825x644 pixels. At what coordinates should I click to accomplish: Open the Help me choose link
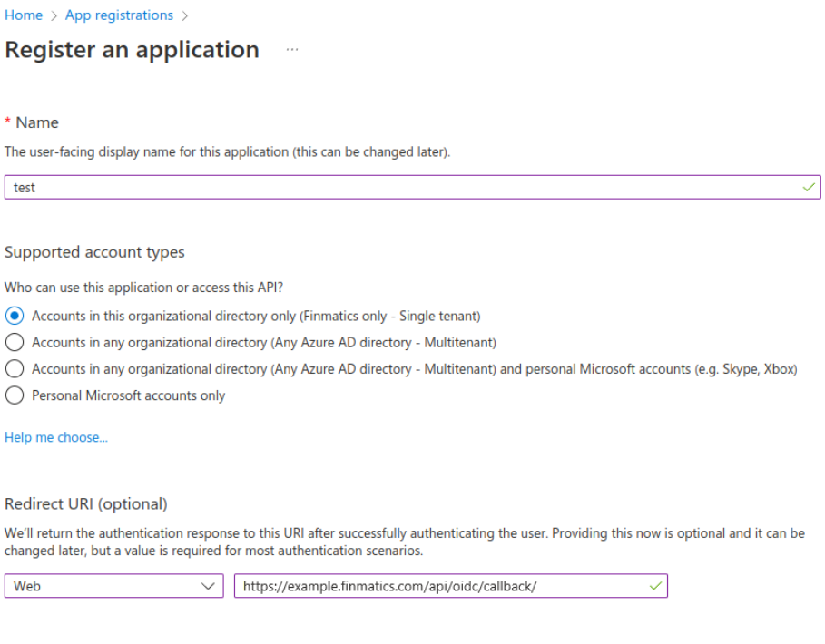[55, 437]
